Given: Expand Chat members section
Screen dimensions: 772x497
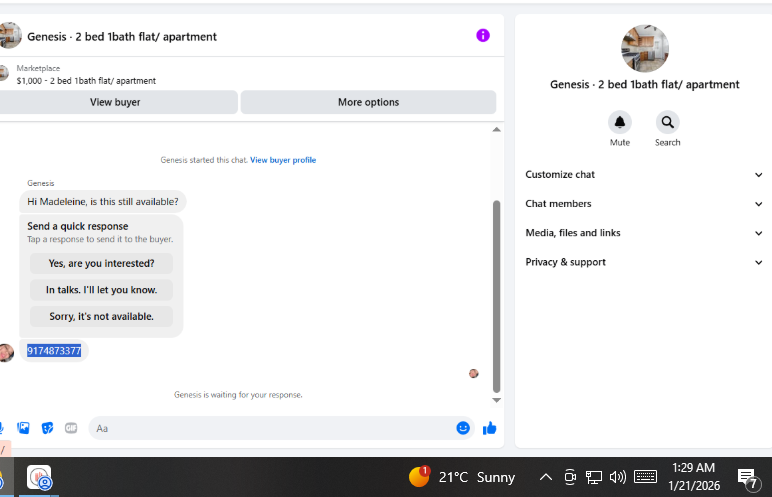Looking at the screenshot, I should click(x=644, y=203).
